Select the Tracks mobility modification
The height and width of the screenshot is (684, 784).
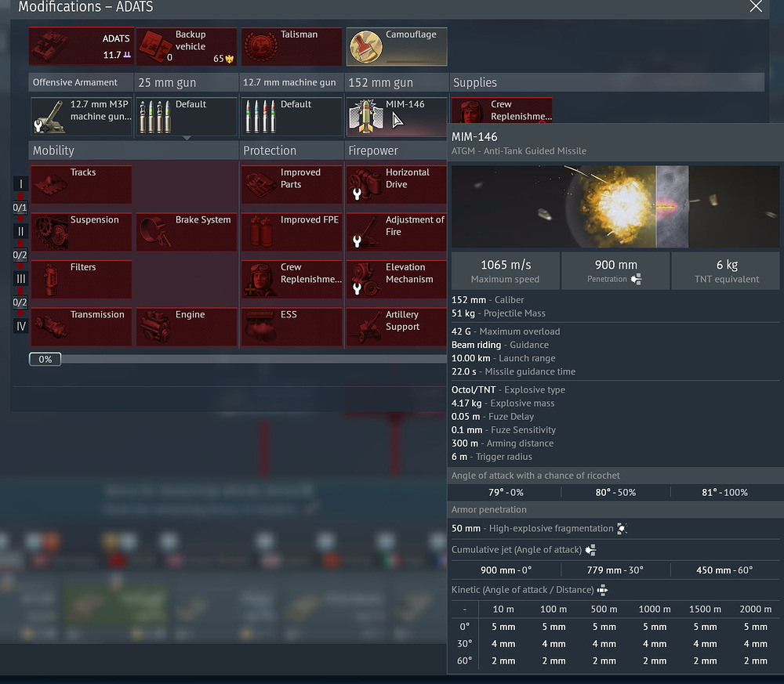point(81,184)
